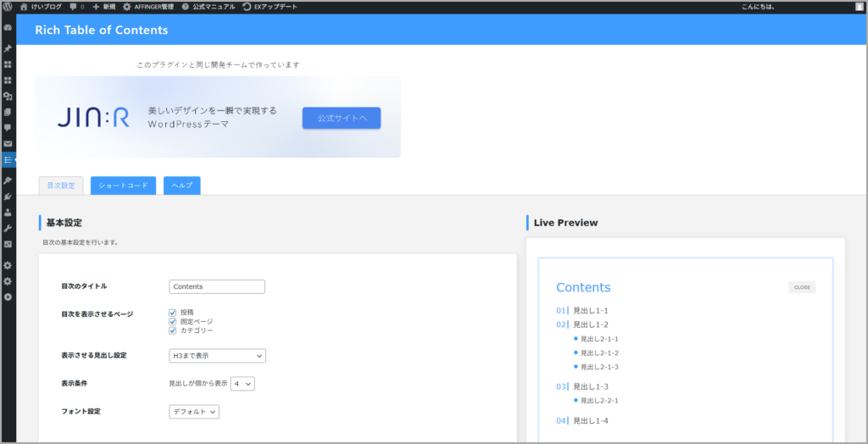Open Users from the sidebar
Image resolution: width=868 pixels, height=444 pixels.
(x=8, y=212)
